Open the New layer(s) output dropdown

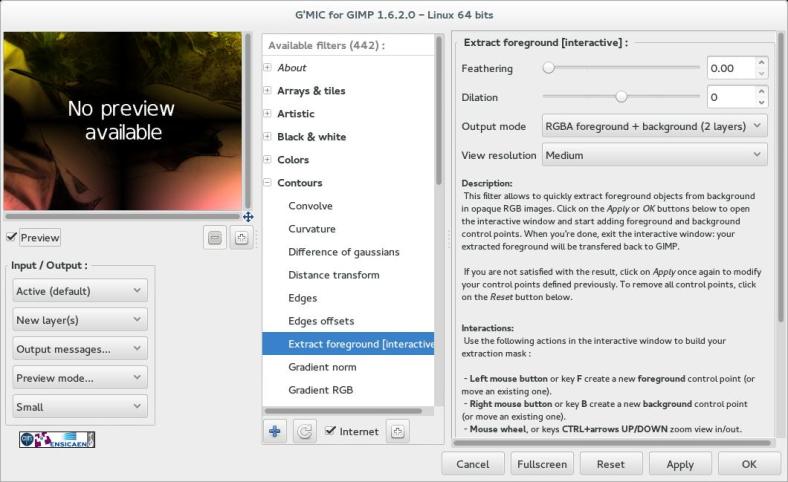pyautogui.click(x=80, y=320)
